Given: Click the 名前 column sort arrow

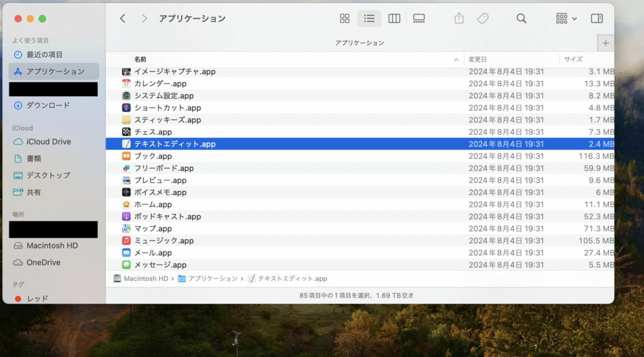Looking at the screenshot, I should pos(456,60).
